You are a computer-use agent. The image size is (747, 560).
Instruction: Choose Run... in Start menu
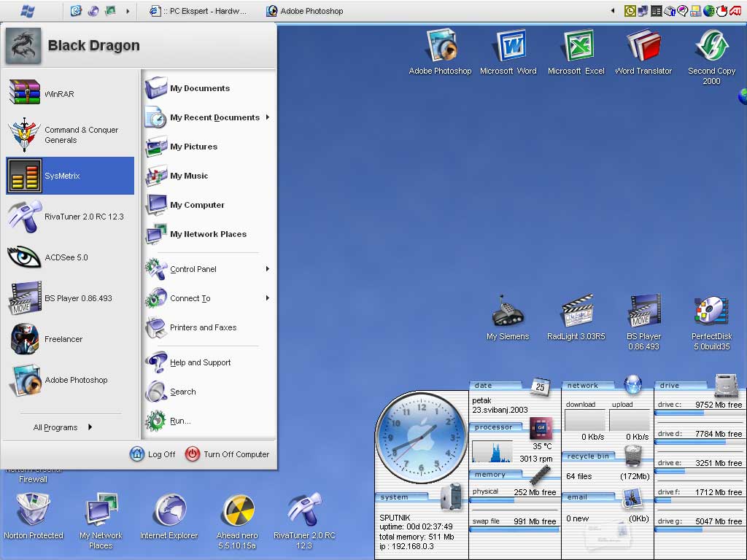coord(179,421)
